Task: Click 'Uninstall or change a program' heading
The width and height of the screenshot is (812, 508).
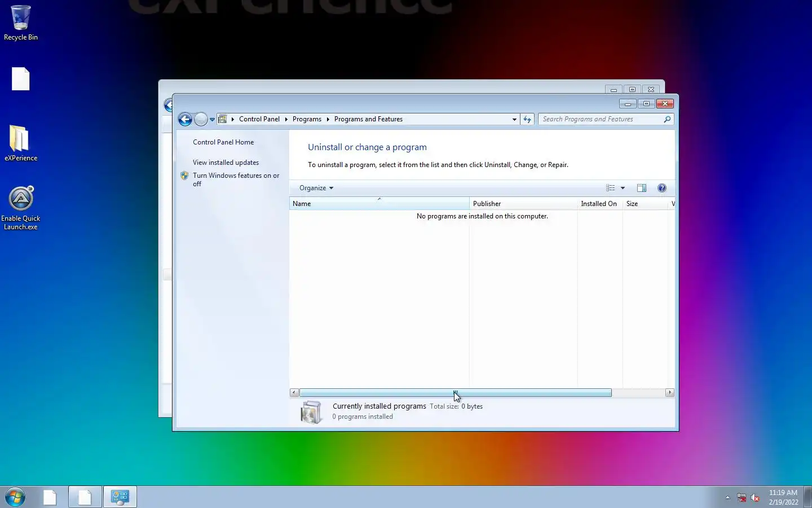Action: click(x=367, y=147)
